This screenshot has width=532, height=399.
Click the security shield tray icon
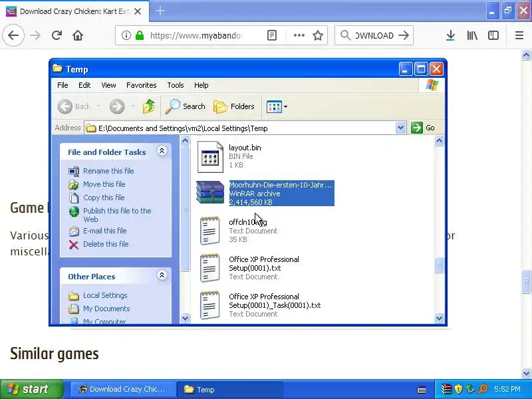coord(458,389)
